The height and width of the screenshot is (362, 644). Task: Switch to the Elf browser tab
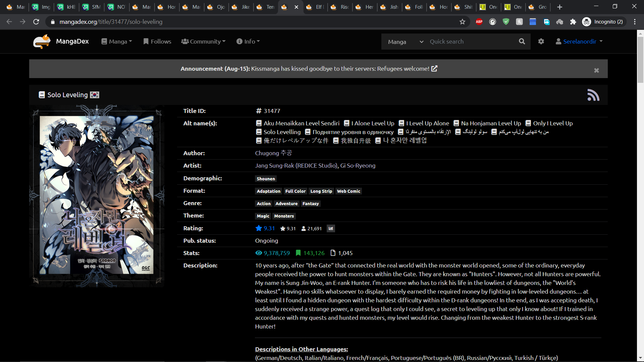coord(316,7)
